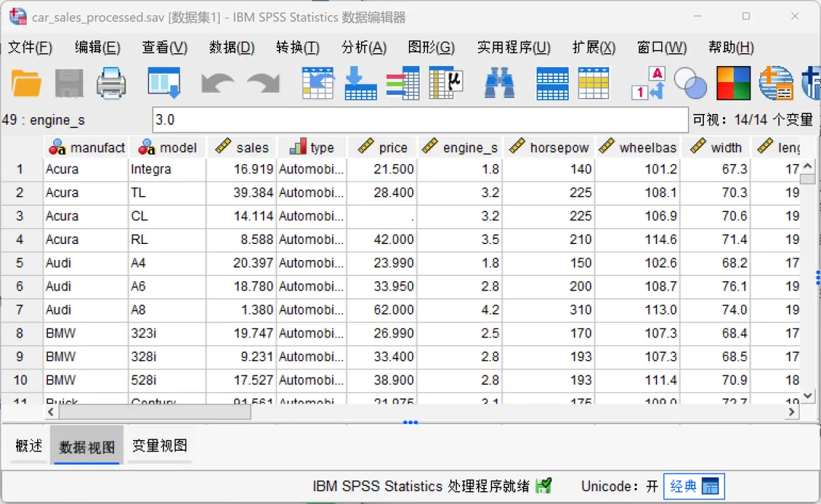This screenshot has height=504, width=821.
Task: Select the width column header
Action: 715,147
